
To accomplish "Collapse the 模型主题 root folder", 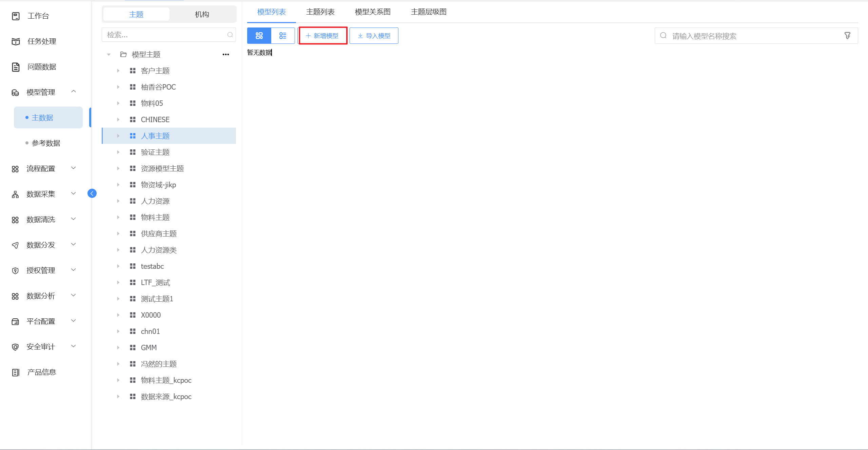I will [109, 54].
